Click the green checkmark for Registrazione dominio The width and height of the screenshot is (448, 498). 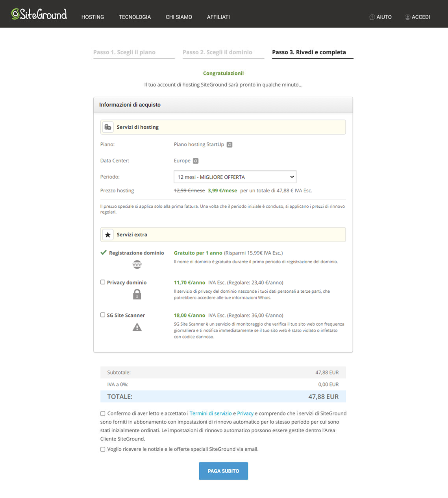click(x=104, y=253)
